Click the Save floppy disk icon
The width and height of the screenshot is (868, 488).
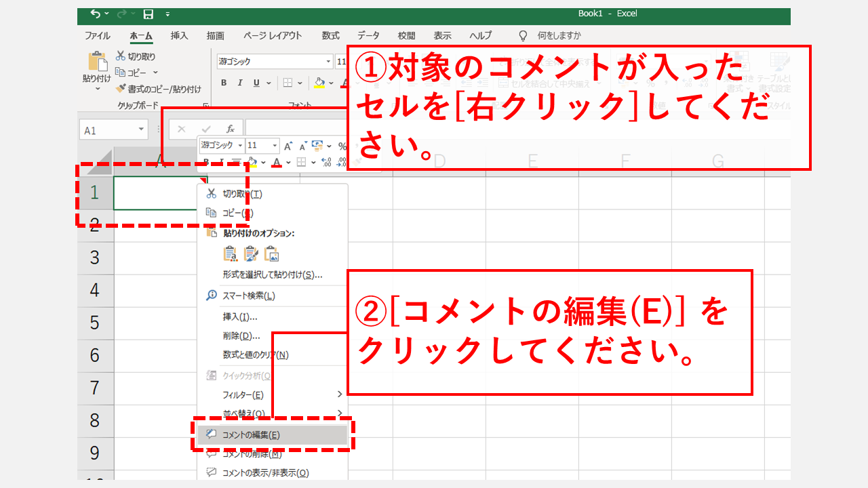click(x=148, y=14)
